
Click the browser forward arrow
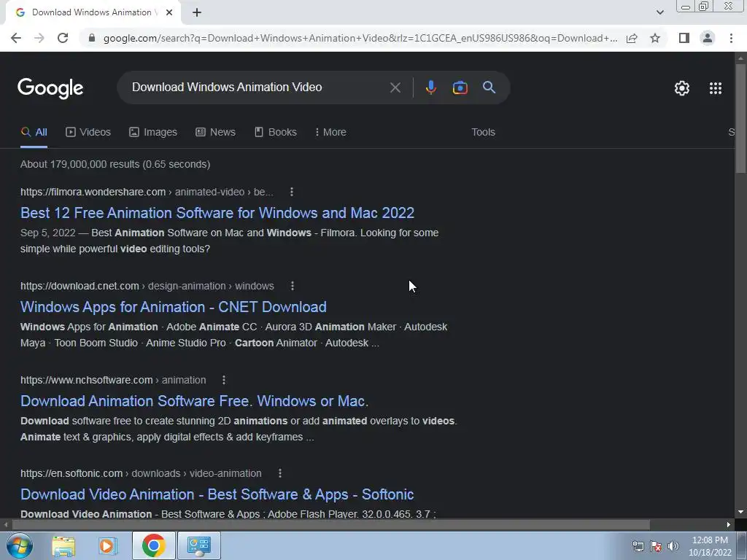[39, 38]
